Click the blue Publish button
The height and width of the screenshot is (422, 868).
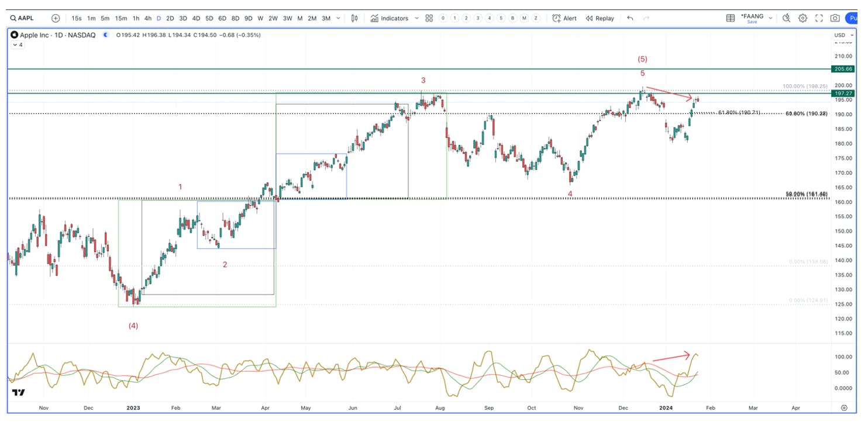[852, 18]
